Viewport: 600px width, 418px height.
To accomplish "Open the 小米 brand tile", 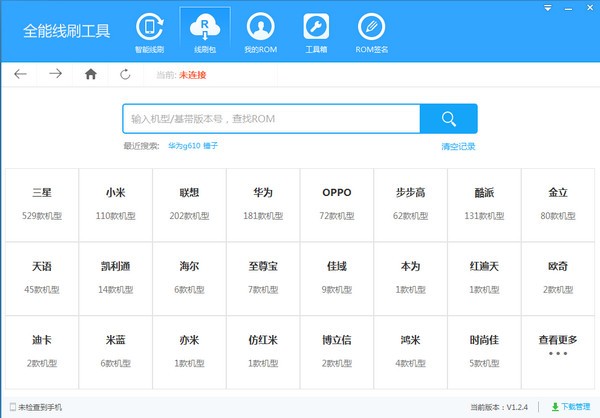I will (116, 205).
